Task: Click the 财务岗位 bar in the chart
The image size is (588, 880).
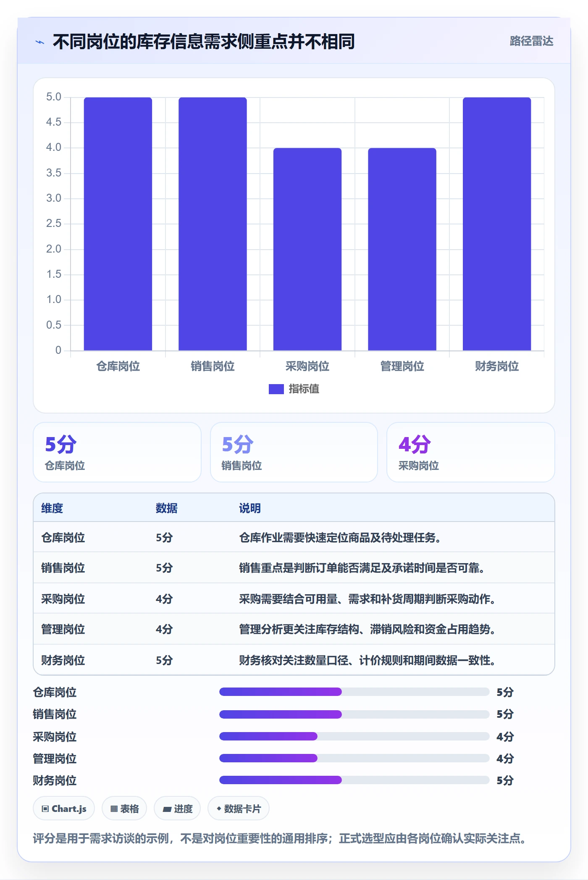Action: coord(497,224)
